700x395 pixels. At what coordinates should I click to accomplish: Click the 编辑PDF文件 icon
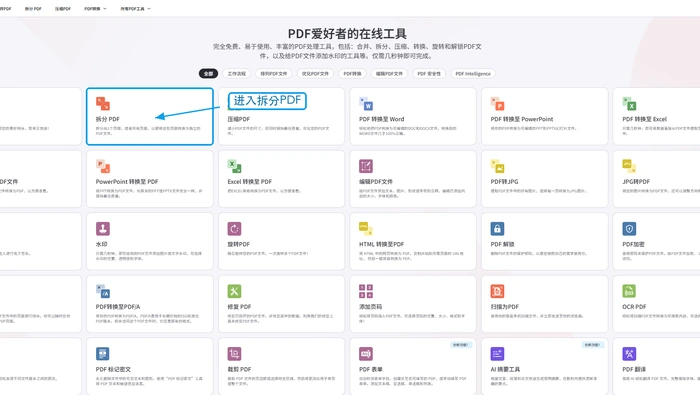point(366,166)
